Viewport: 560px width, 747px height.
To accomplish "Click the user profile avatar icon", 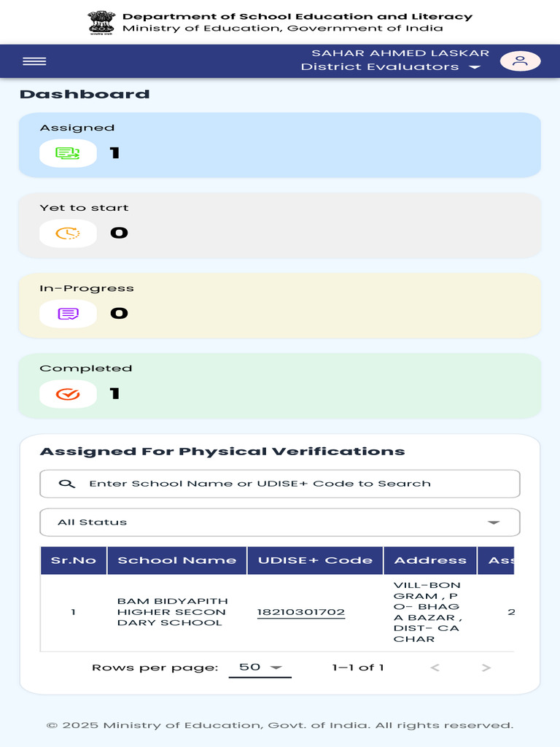I will [520, 61].
